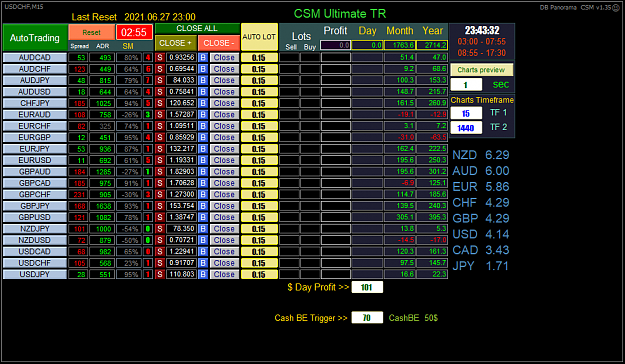Click the 0.93256 price for AUDCAD

(181, 57)
